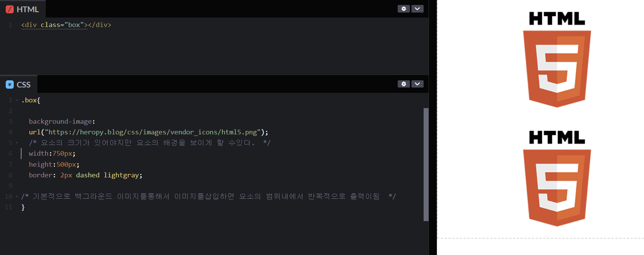
Task: Click the top HTML5 logo in preview
Action: (557, 59)
